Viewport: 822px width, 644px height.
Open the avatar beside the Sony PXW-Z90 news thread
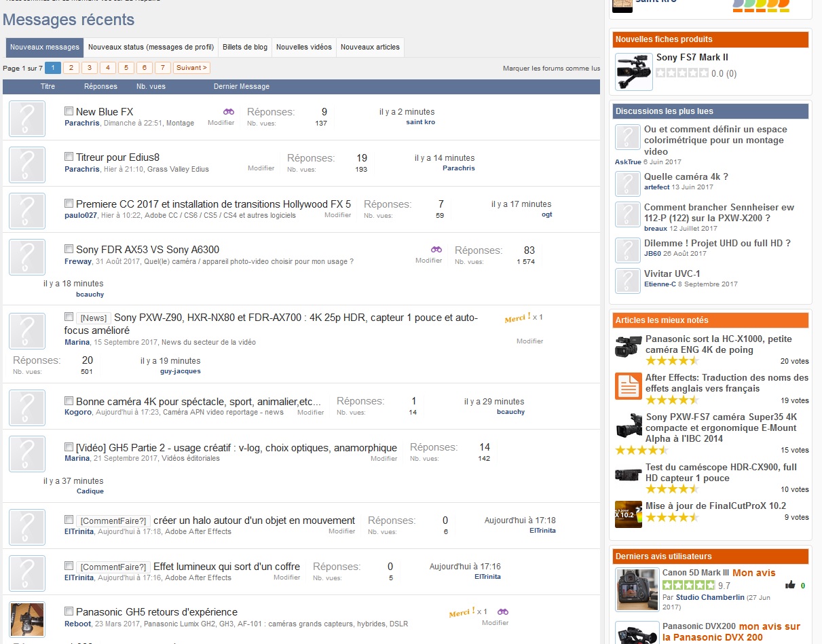click(27, 330)
